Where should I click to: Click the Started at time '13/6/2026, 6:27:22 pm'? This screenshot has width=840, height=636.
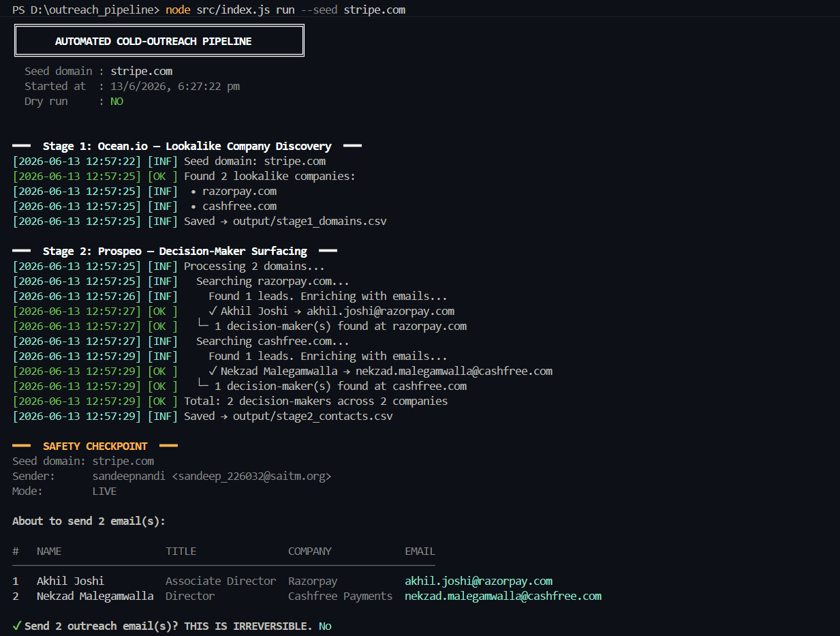(175, 86)
